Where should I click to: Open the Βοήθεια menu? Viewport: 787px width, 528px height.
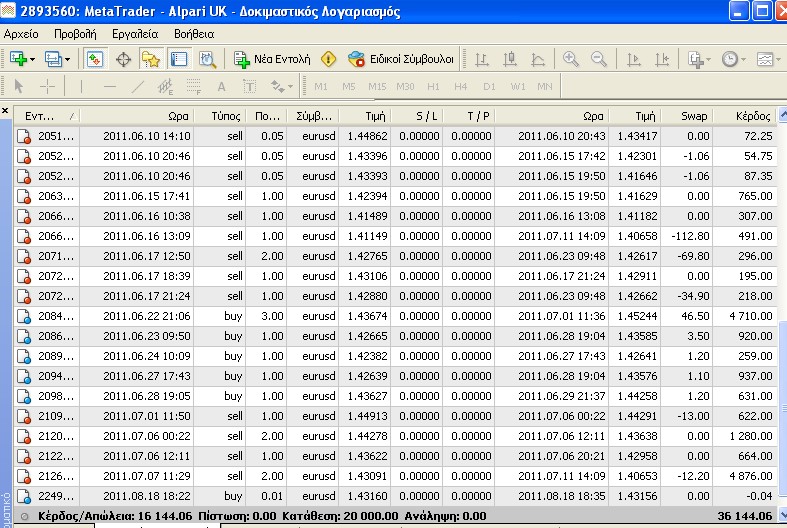coord(194,34)
